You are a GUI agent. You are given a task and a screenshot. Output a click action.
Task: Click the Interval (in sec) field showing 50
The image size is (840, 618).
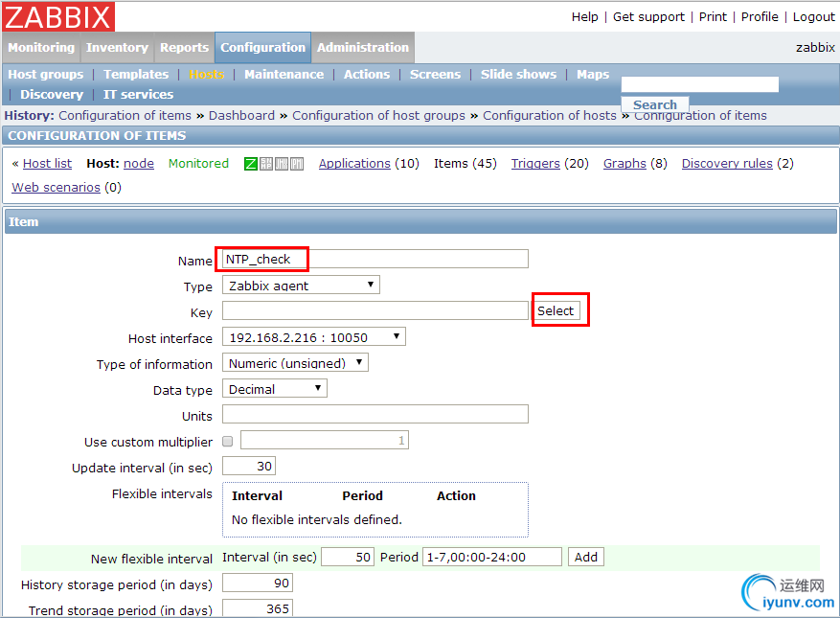click(x=347, y=557)
